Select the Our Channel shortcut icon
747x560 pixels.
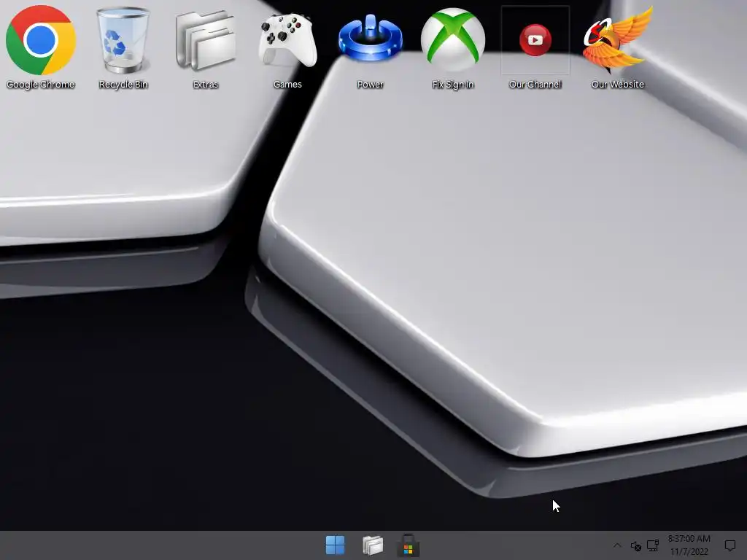point(535,40)
